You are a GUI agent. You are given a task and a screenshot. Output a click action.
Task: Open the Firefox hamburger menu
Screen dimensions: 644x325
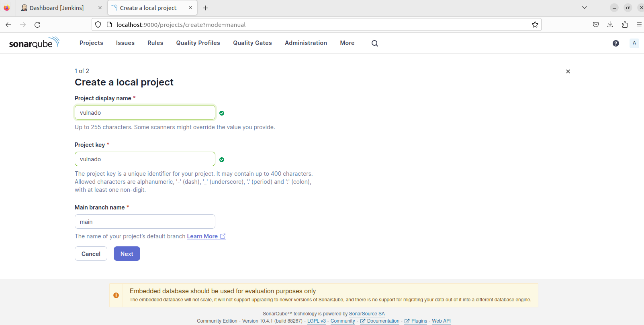point(639,24)
